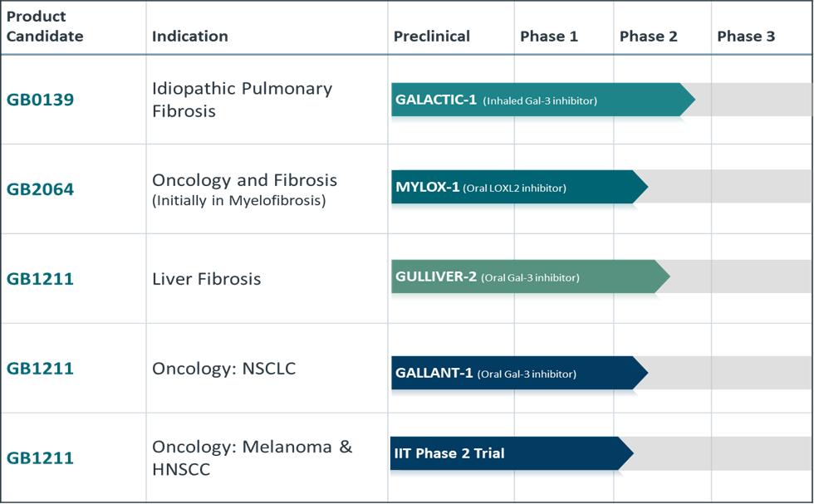Click the Oncology: NSCLC indication
The height and width of the screenshot is (504, 814).
[224, 369]
